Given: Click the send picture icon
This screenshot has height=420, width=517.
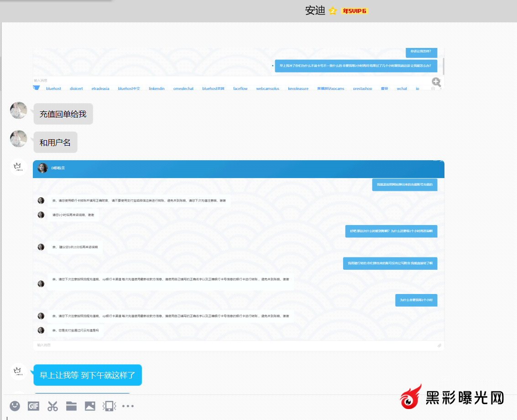Looking at the screenshot, I should point(90,406).
